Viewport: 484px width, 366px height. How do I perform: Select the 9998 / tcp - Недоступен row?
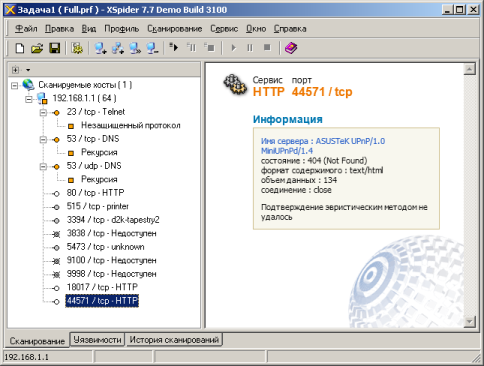pyautogui.click(x=111, y=274)
